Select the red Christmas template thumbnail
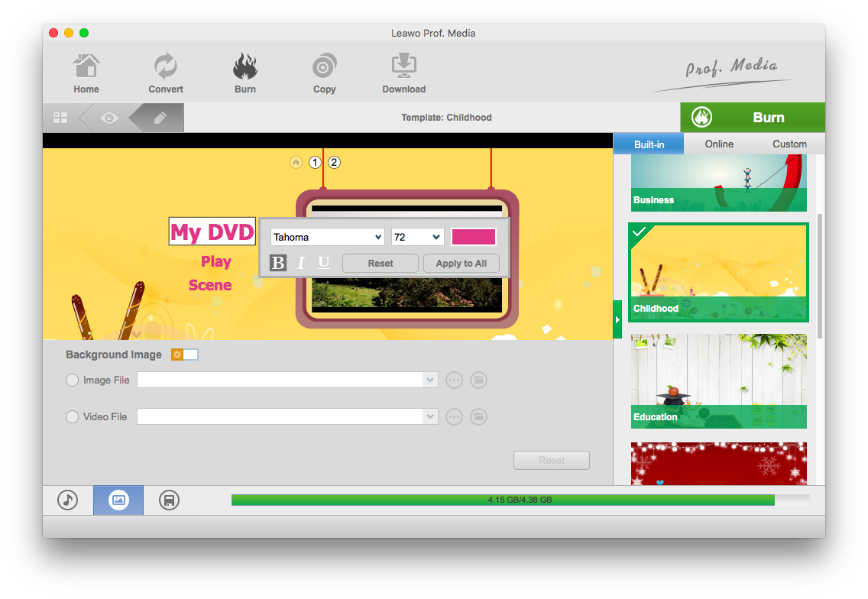 click(x=718, y=464)
